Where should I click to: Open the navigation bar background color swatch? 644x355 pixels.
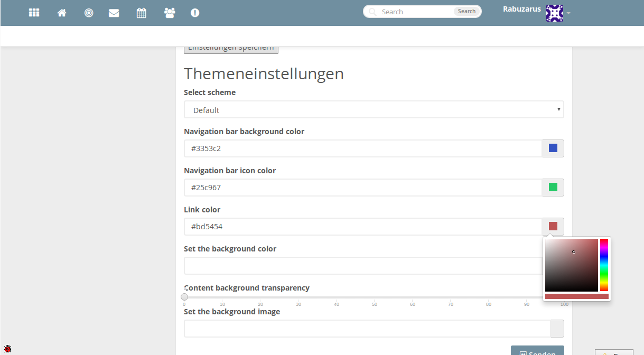point(553,148)
